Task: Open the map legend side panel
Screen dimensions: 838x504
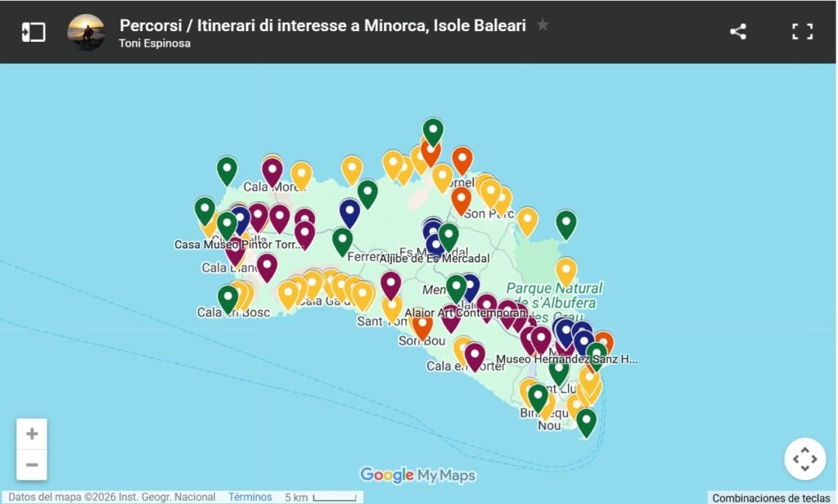Action: click(x=34, y=32)
